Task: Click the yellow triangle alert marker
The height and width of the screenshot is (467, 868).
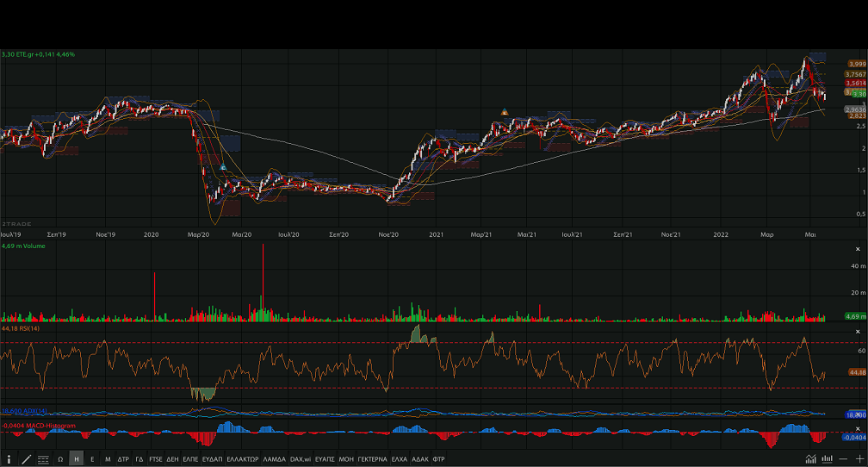Action: (x=505, y=112)
